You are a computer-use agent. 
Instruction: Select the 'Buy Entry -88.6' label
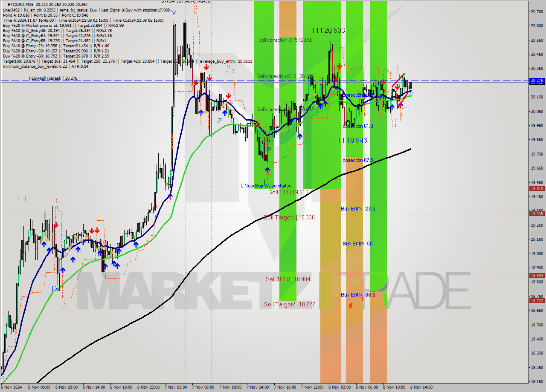pos(358,295)
